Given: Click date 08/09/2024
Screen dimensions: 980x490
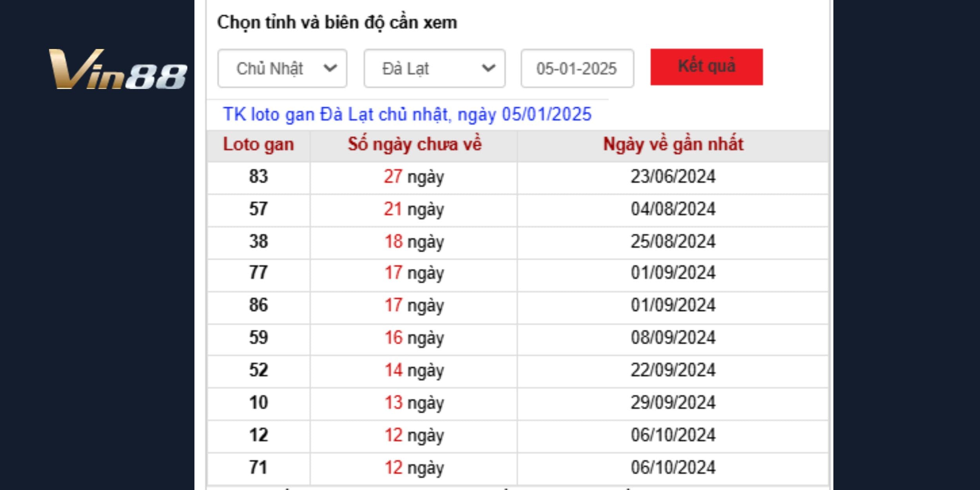Looking at the screenshot, I should (673, 338).
